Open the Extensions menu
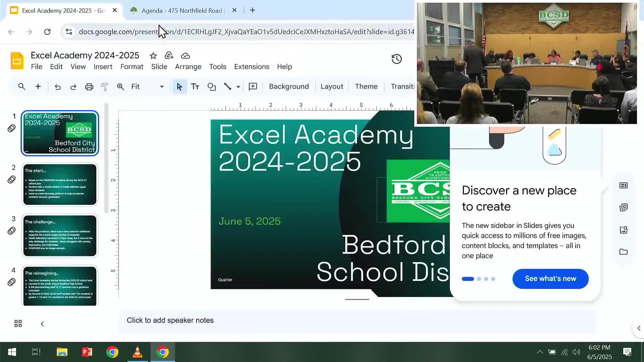 (252, 67)
